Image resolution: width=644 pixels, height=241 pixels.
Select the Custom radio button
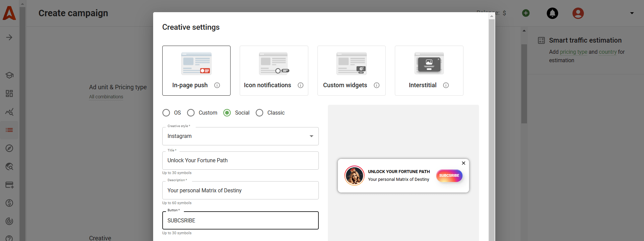click(191, 113)
